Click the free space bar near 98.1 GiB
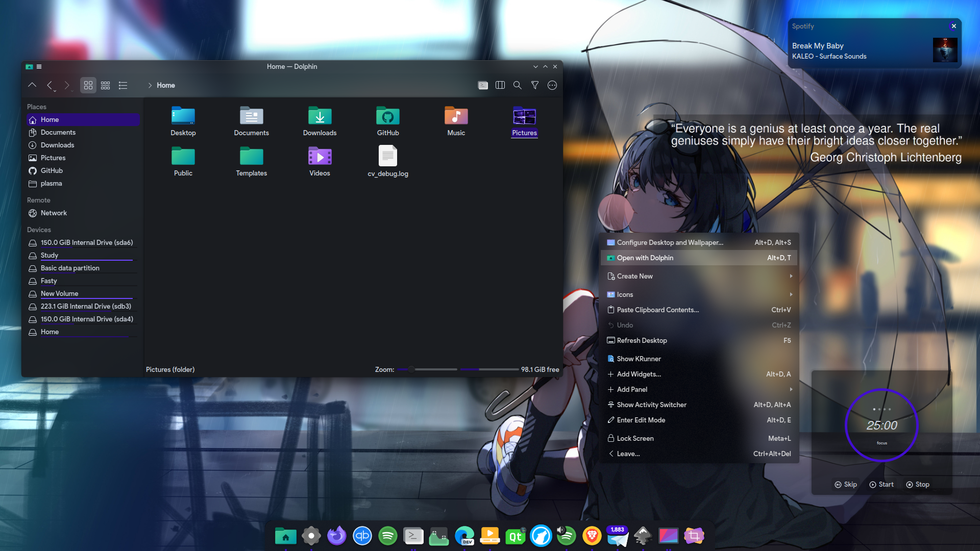The image size is (980, 551). [489, 369]
